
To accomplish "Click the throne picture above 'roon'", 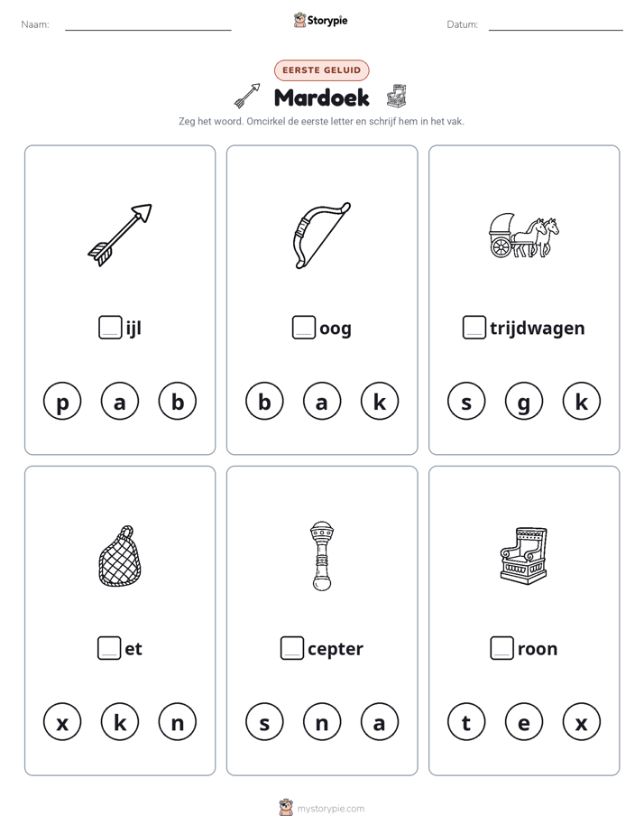I will pos(524,556).
